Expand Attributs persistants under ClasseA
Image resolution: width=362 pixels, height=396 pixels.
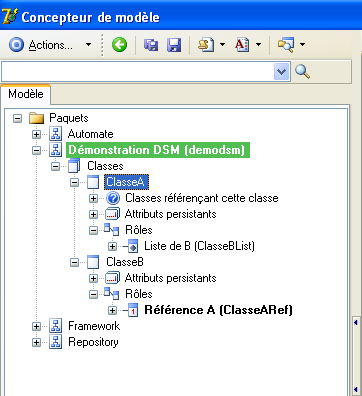pyautogui.click(x=93, y=214)
